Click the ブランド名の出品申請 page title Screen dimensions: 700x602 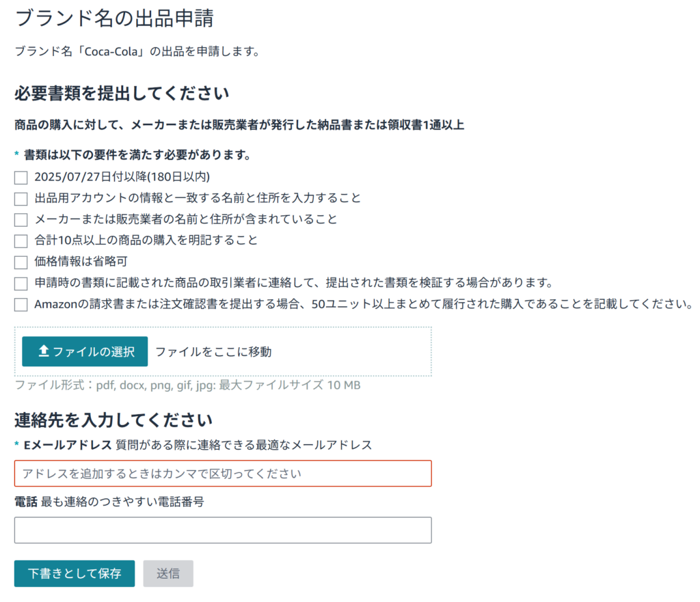pos(113,18)
